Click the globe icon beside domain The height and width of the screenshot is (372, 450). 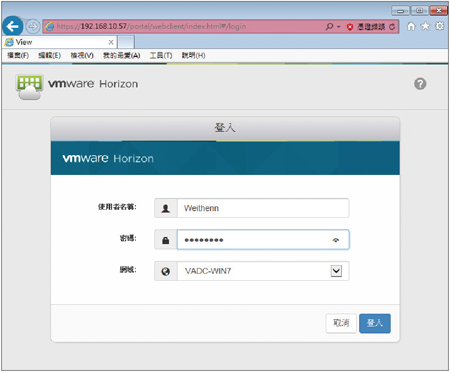pos(166,271)
